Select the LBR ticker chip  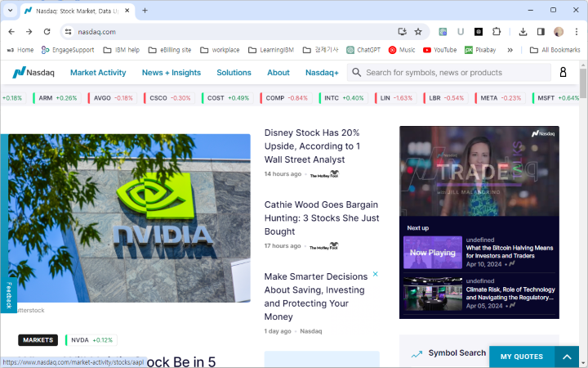(x=446, y=98)
